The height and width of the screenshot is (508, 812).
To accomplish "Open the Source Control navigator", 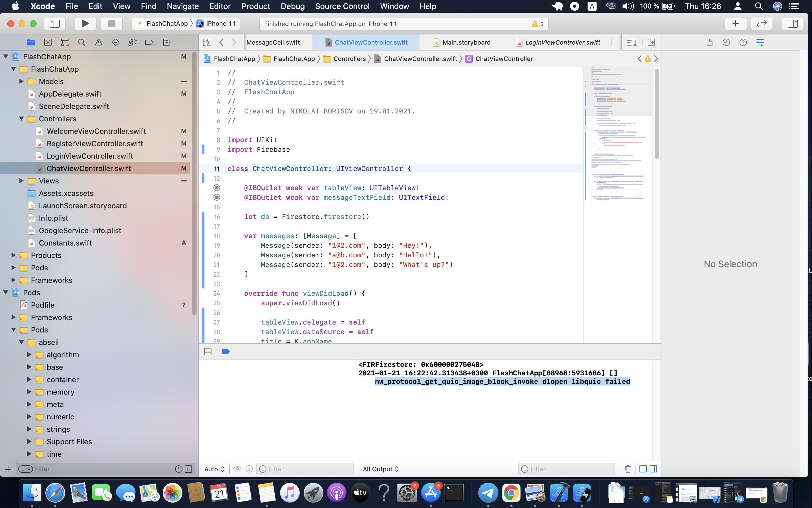I will [x=48, y=42].
